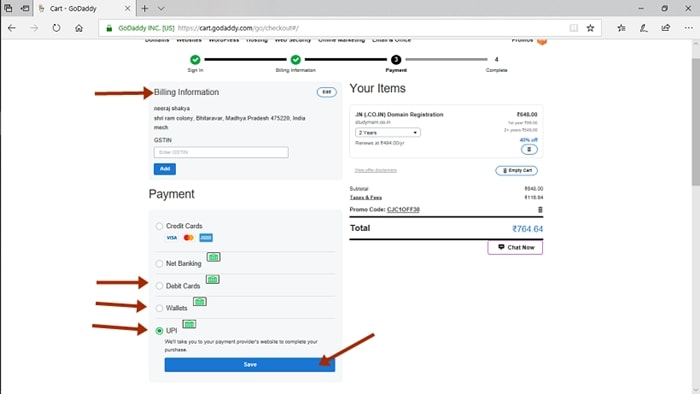Close the Cart - GoDaddy tab
This screenshot has width=700, height=394.
(127, 8)
